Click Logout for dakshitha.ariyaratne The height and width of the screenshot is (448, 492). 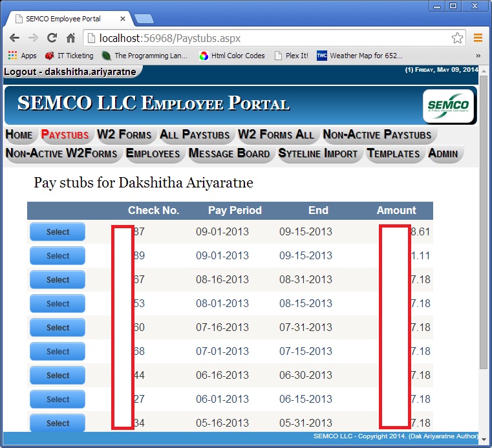click(70, 72)
